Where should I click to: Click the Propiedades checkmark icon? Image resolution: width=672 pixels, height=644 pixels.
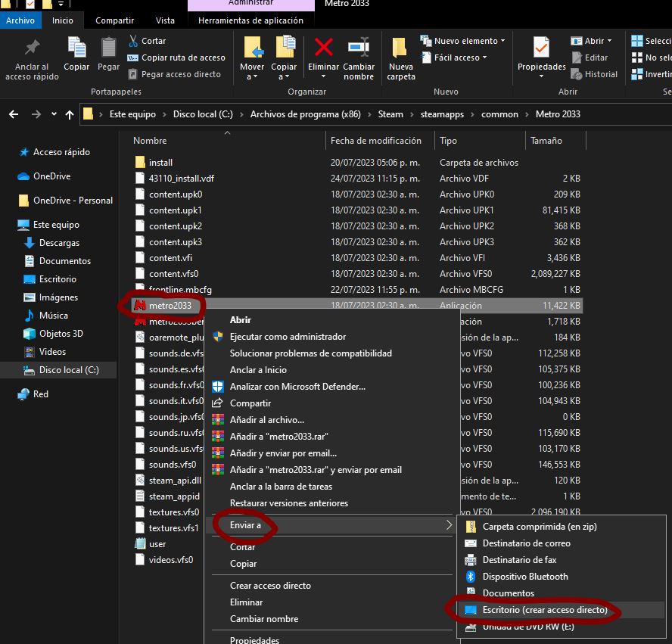pos(541,47)
